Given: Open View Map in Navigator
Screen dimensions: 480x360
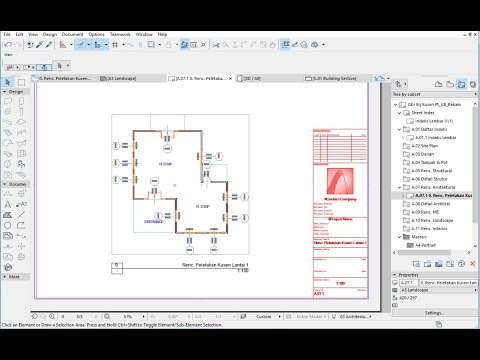Looking at the screenshot, I should click(x=450, y=84).
